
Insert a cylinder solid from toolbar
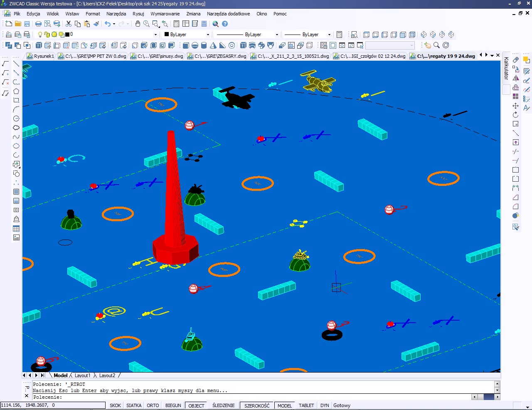coord(204,45)
